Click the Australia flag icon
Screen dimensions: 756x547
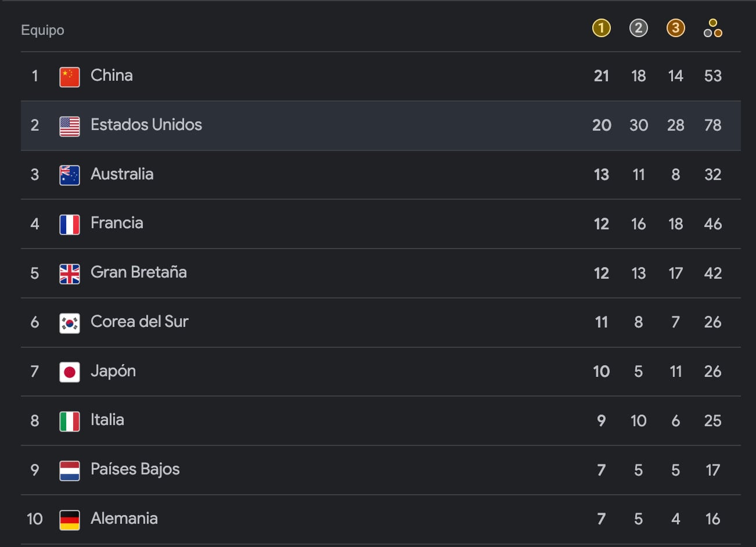70,175
